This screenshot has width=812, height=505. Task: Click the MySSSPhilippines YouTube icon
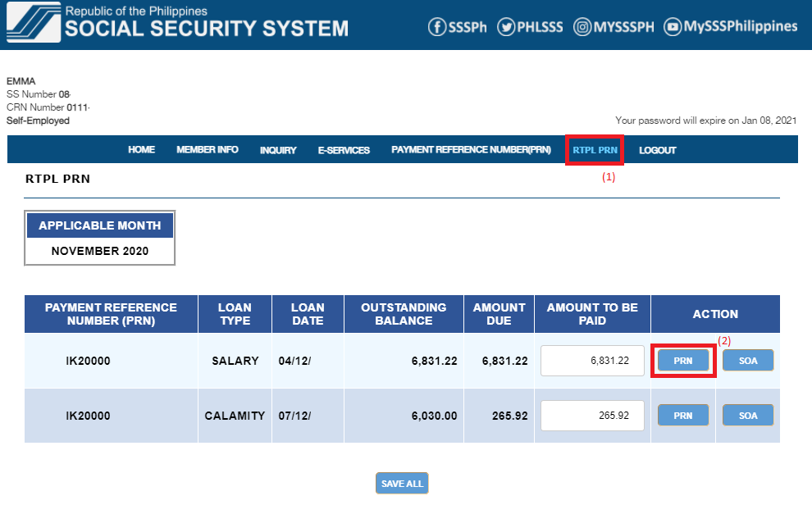[x=673, y=26]
